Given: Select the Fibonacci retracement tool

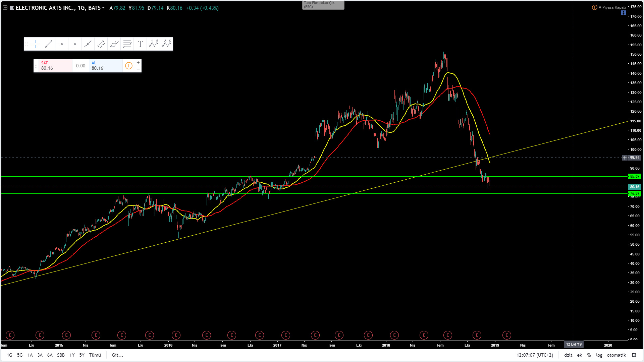Looking at the screenshot, I should [127, 44].
